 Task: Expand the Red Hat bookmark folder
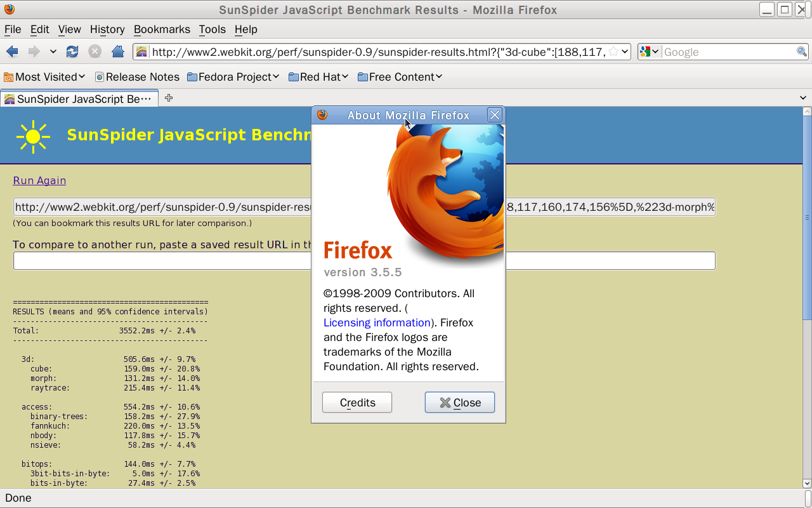click(x=318, y=77)
